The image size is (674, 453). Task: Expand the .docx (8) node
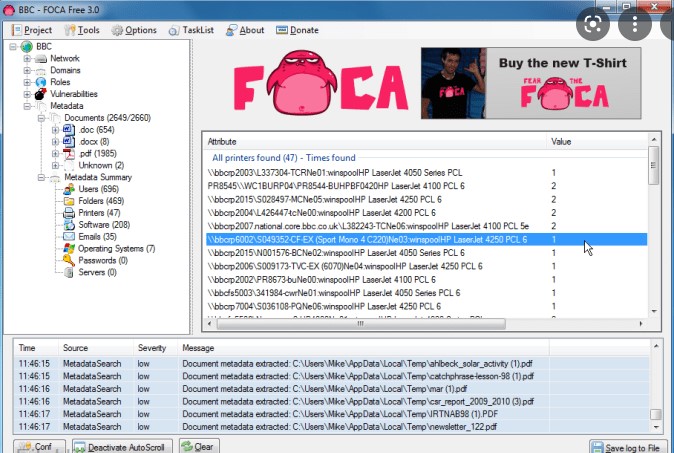(x=55, y=141)
